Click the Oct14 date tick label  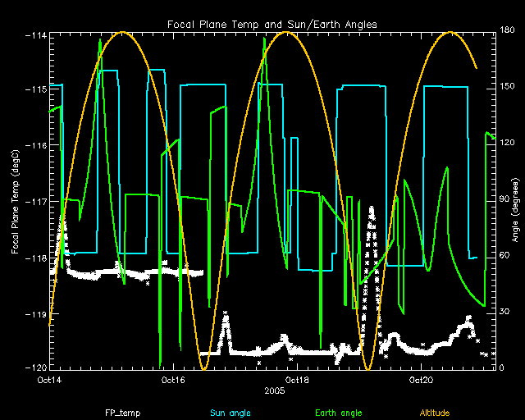click(x=49, y=380)
